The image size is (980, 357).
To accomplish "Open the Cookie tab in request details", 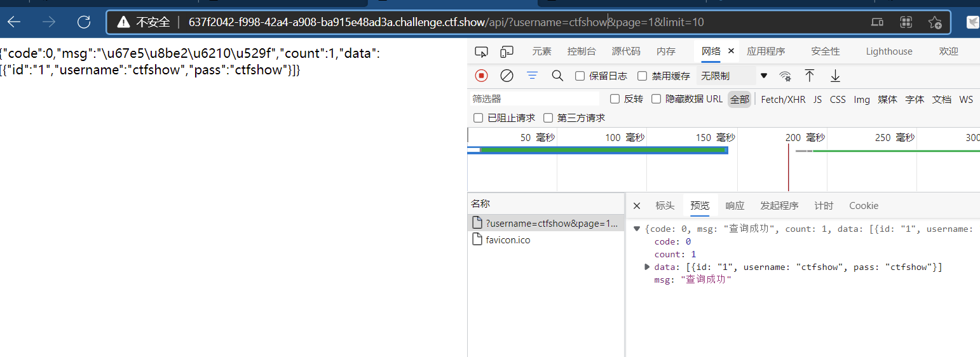I will click(864, 206).
